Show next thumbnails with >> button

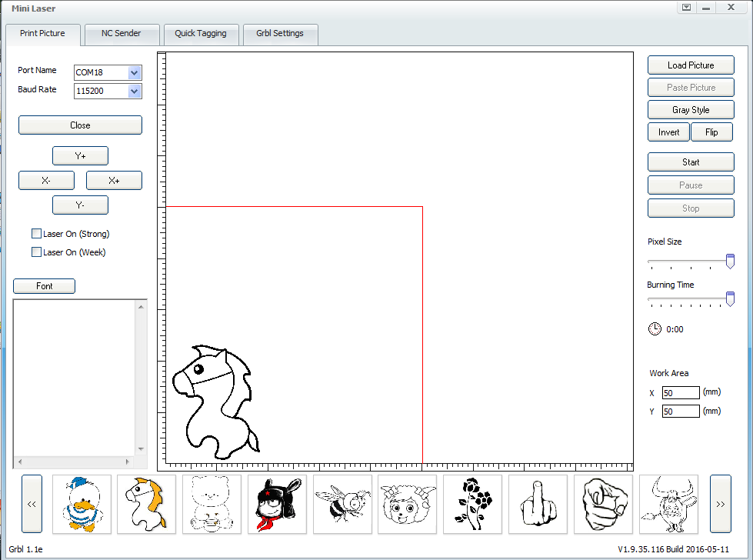pyautogui.click(x=721, y=504)
